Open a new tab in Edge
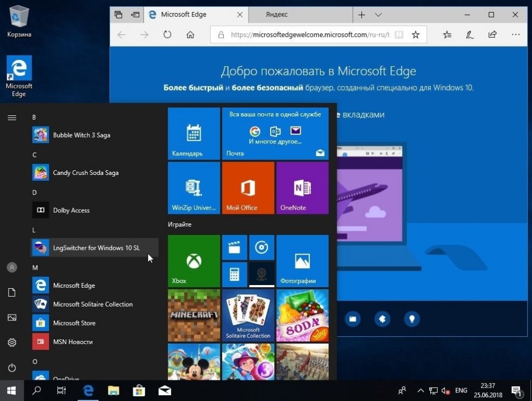 362,15
